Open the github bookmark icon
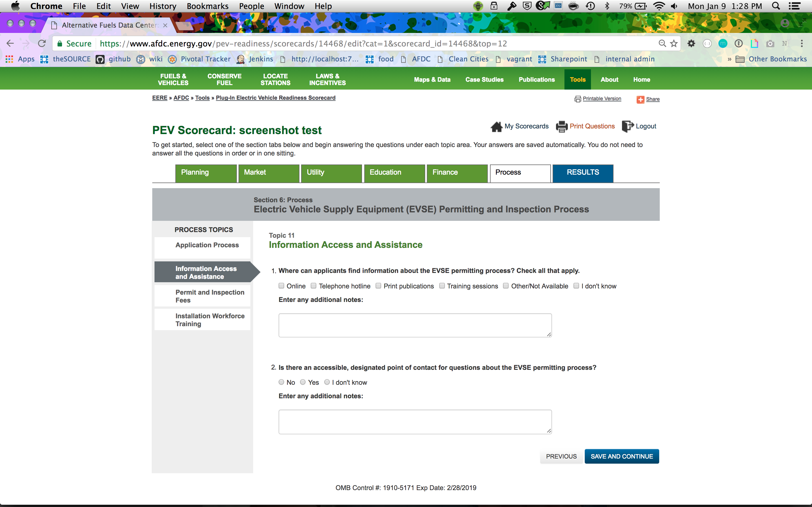 100,59
